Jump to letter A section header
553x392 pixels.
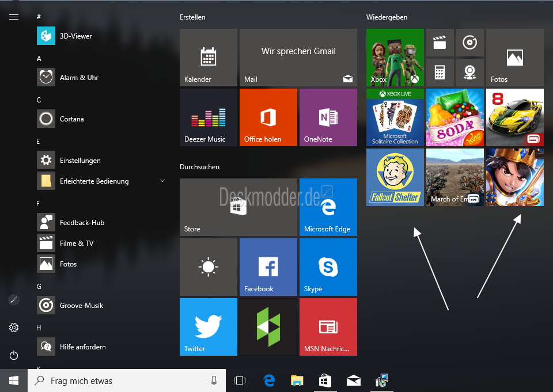click(39, 59)
